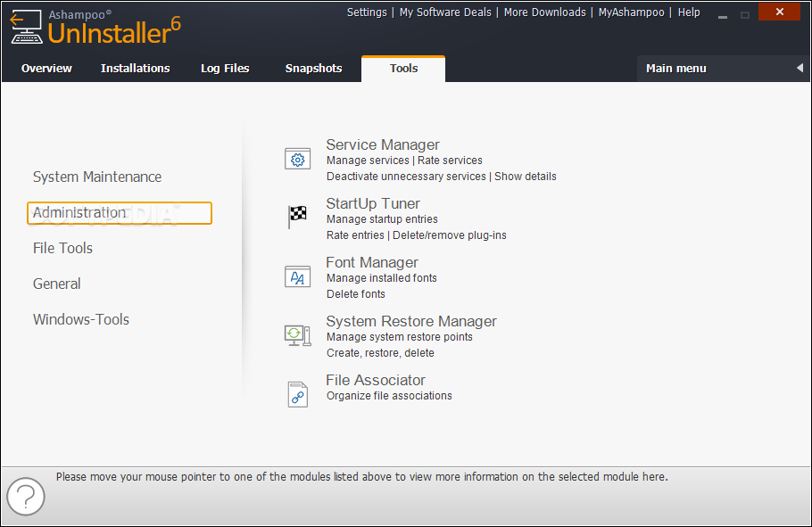Open My Software Deals link

point(445,12)
